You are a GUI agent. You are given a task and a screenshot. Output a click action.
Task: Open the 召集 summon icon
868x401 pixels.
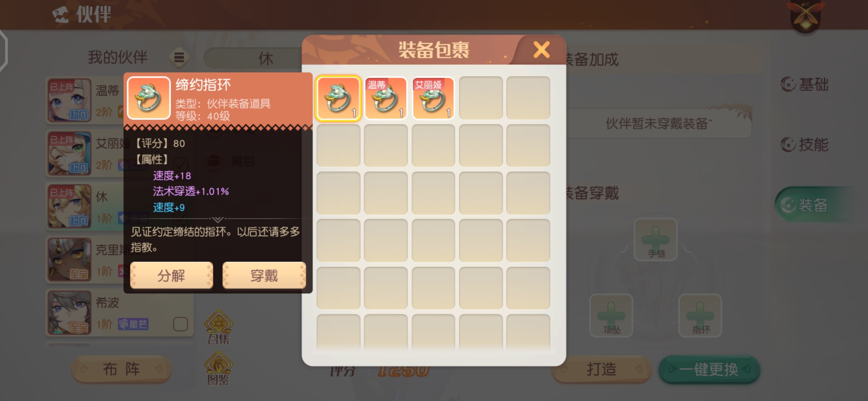click(218, 327)
